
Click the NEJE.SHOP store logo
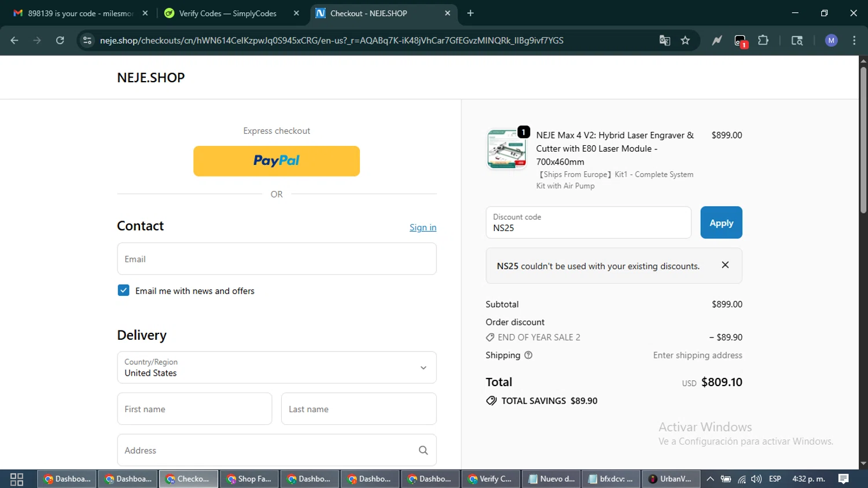click(x=151, y=78)
